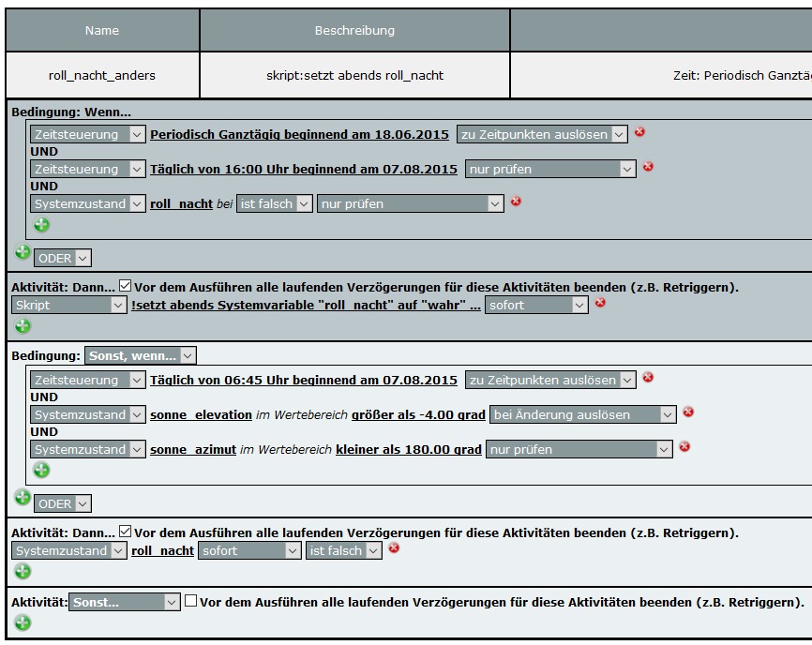This screenshot has height=645, width=812.
Task: Remove the sonne_elevation condition row
Action: (x=688, y=412)
